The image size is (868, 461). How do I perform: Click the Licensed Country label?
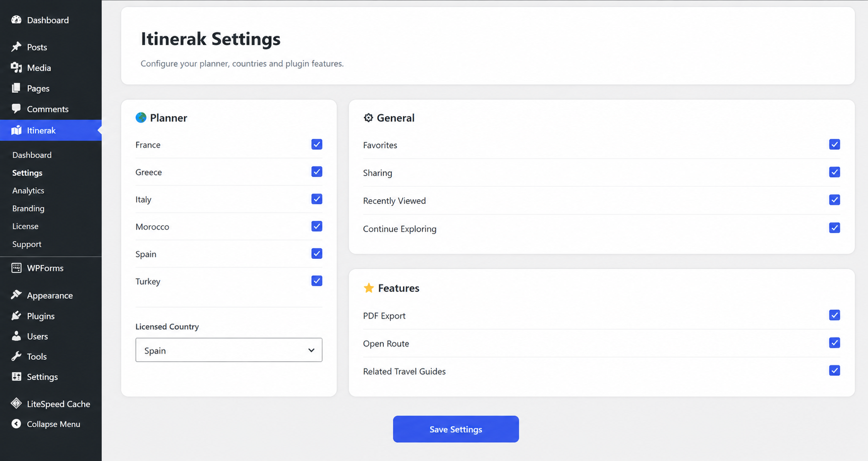tap(167, 326)
